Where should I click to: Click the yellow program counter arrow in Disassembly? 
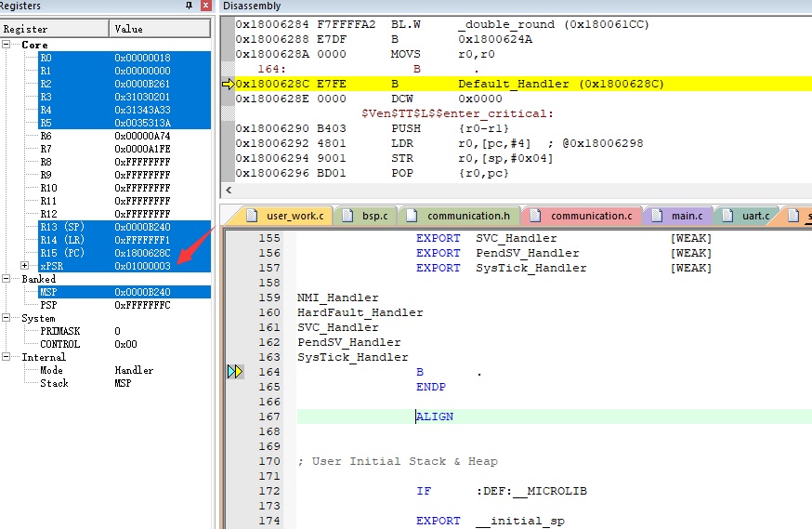(x=228, y=85)
